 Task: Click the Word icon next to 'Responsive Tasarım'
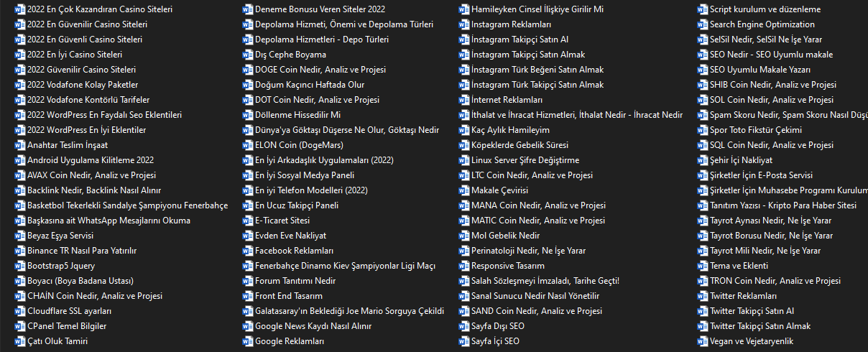pos(464,266)
